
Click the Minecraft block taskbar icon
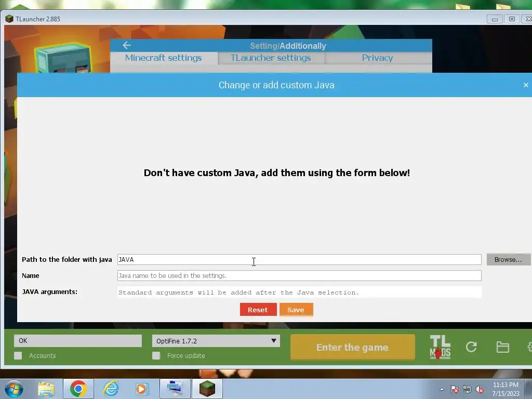[207, 389]
